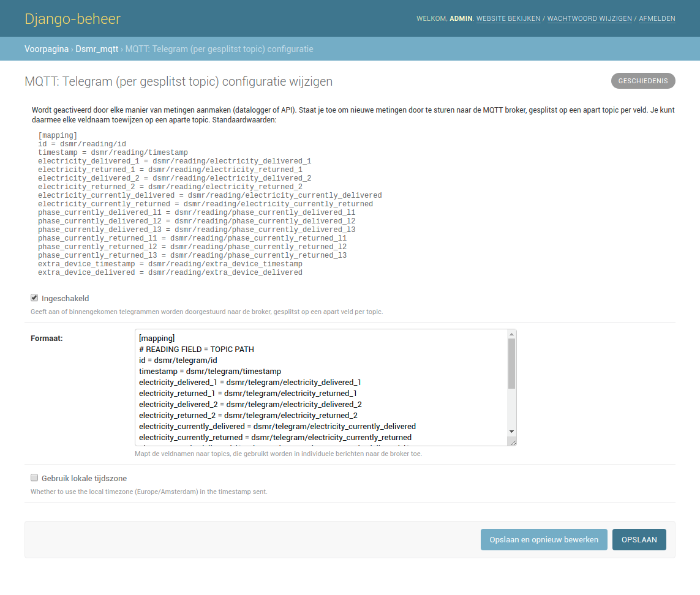
Task: Open the Website bekijken link
Action: [x=508, y=19]
